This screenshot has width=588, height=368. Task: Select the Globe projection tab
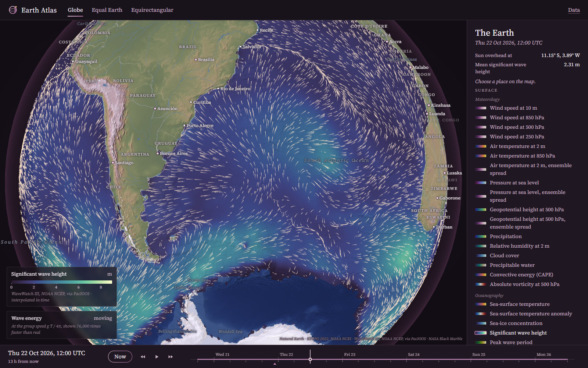(x=75, y=10)
